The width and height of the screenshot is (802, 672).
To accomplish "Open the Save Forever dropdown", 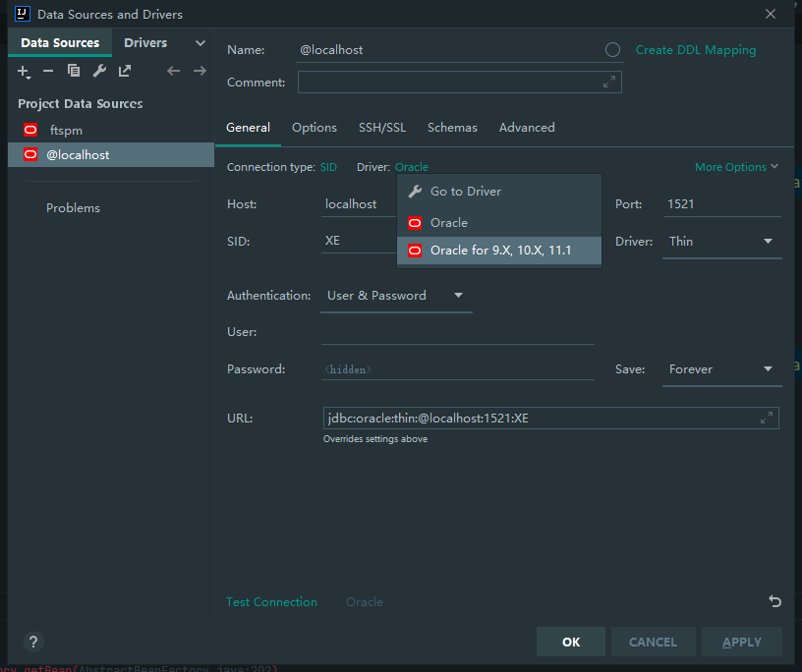I will (721, 369).
